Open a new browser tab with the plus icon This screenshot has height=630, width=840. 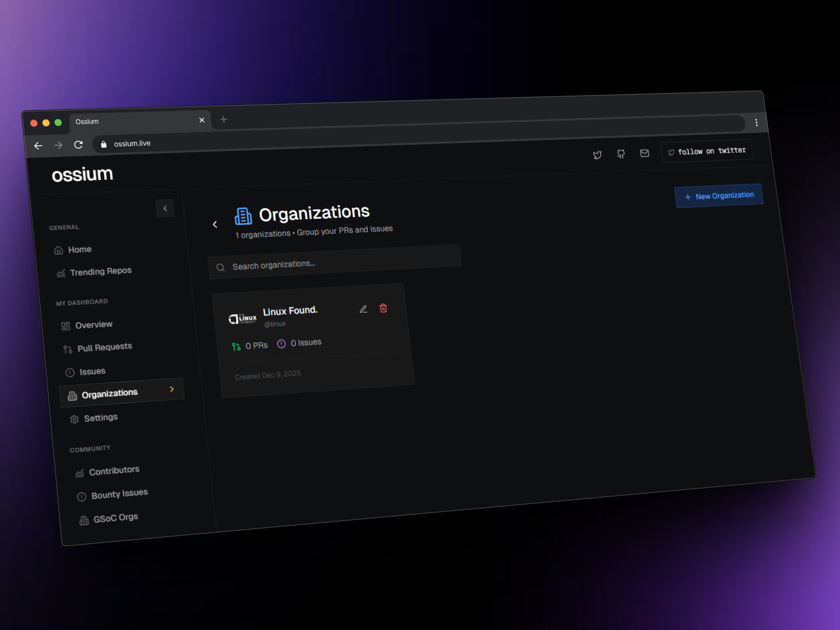224,119
